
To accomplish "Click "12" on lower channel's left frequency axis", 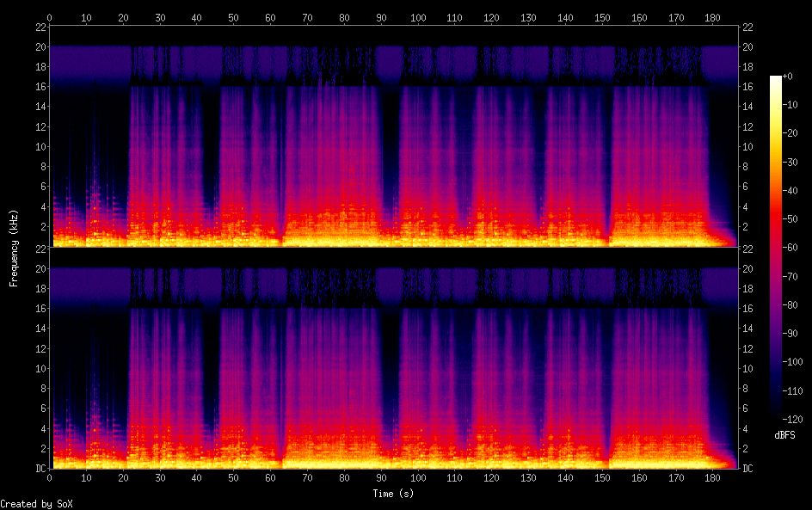I will pyautogui.click(x=40, y=348).
